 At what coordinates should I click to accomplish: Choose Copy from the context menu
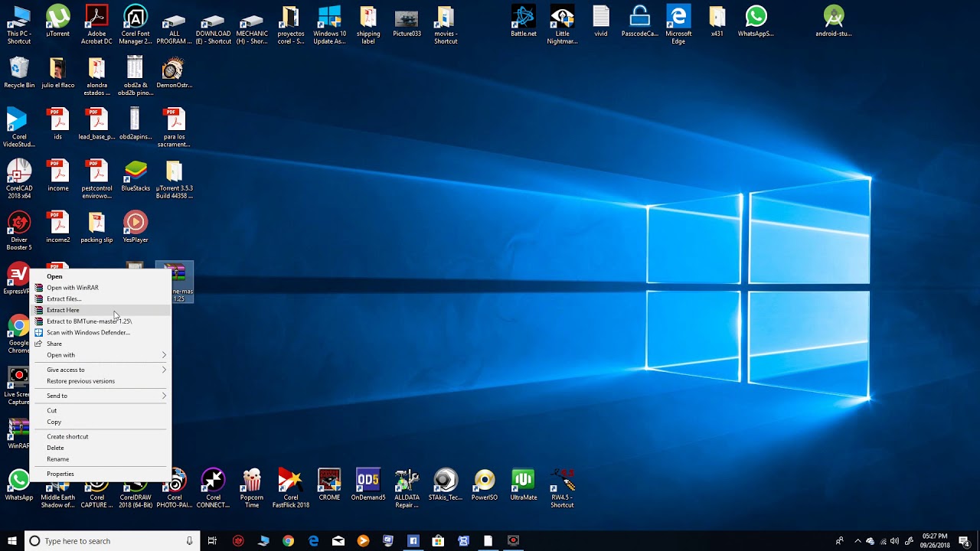click(100, 422)
